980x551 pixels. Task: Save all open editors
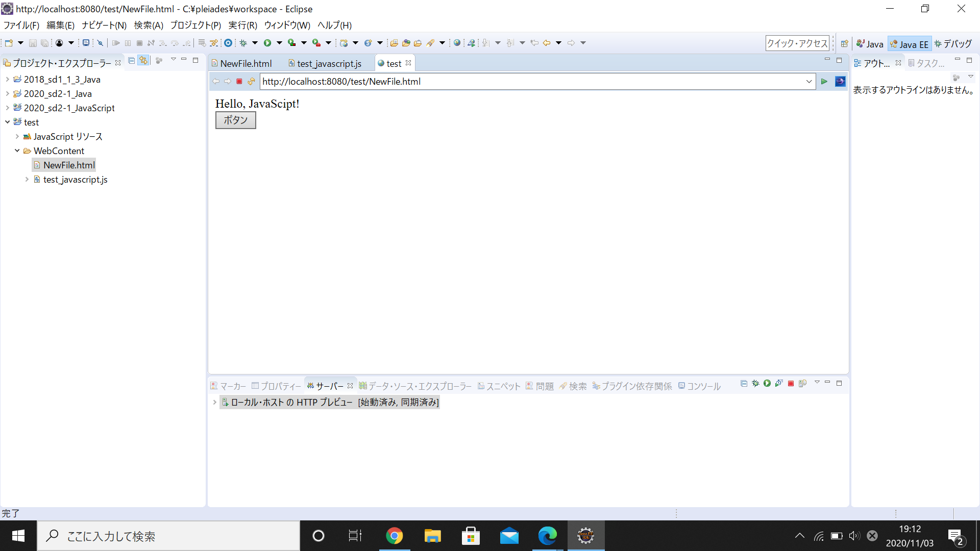tap(45, 43)
